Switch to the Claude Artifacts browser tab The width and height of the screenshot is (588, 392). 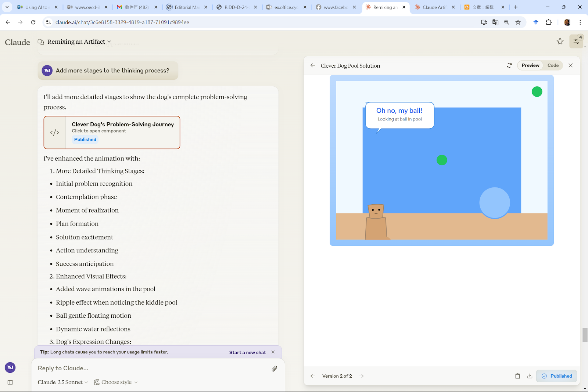[434, 7]
